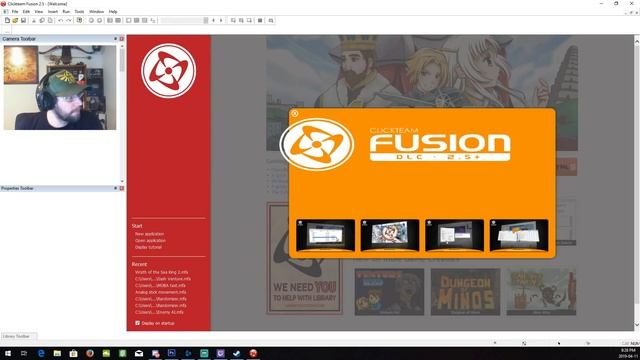The height and width of the screenshot is (360, 640).
Task: Open the Edit menu
Action: [x=26, y=11]
